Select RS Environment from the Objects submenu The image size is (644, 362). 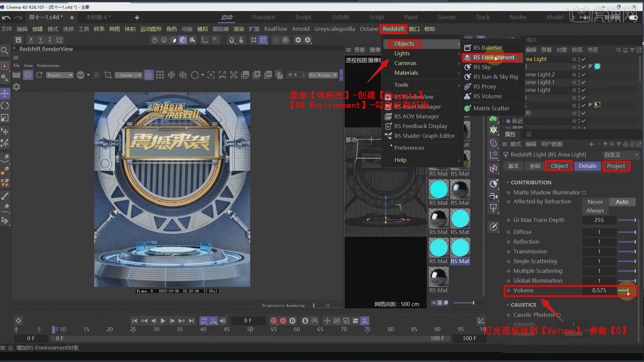[493, 57]
